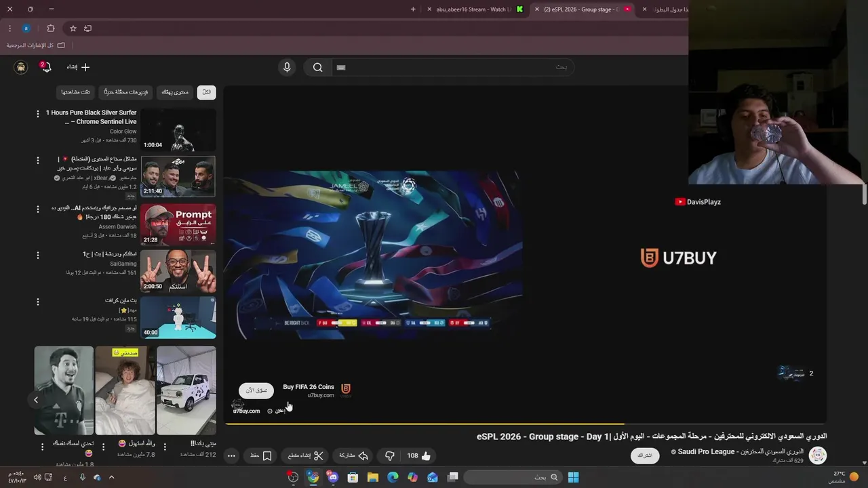Click the Windows taskbar search box
868x488 pixels.
pos(513,477)
